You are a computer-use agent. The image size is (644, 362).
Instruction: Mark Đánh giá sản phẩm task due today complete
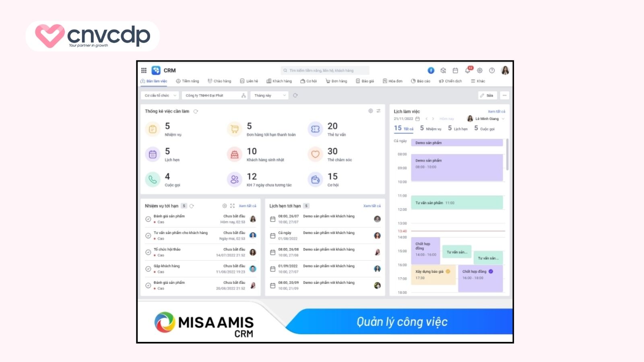pos(148,219)
